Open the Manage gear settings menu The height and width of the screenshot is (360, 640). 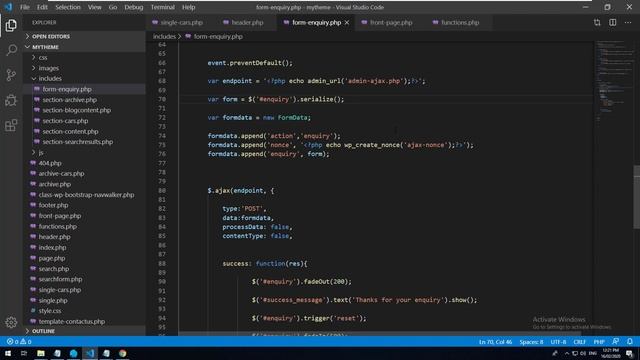(x=11, y=322)
